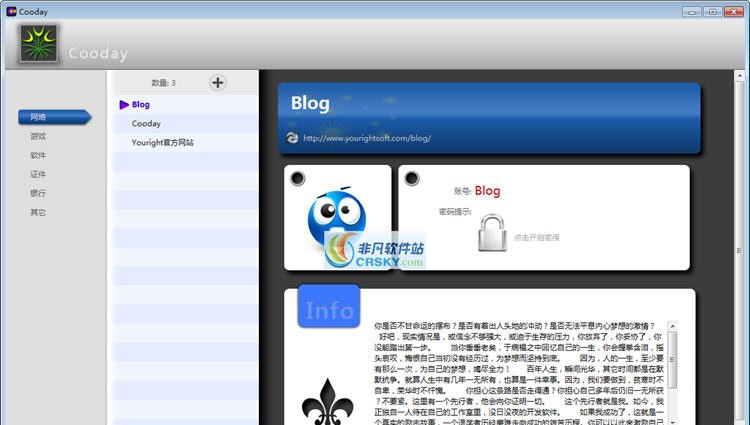Maximize the Cooday window
The image size is (750, 425).
click(x=713, y=11)
